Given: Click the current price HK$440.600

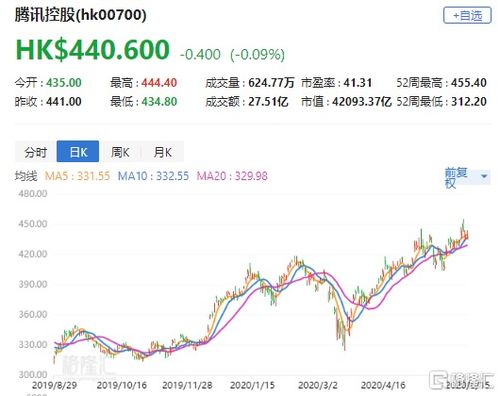Looking at the screenshot, I should click(93, 50).
